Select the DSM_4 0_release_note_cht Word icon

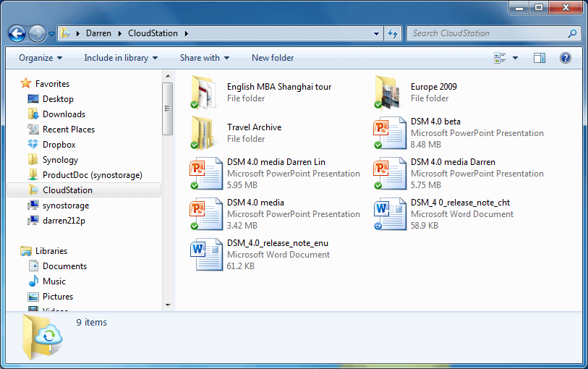pos(390,213)
